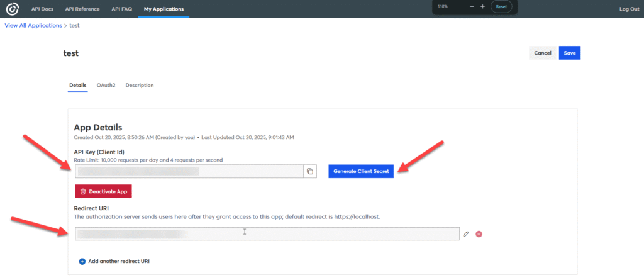Open the API FAQ page
644x280 pixels.
(122, 9)
